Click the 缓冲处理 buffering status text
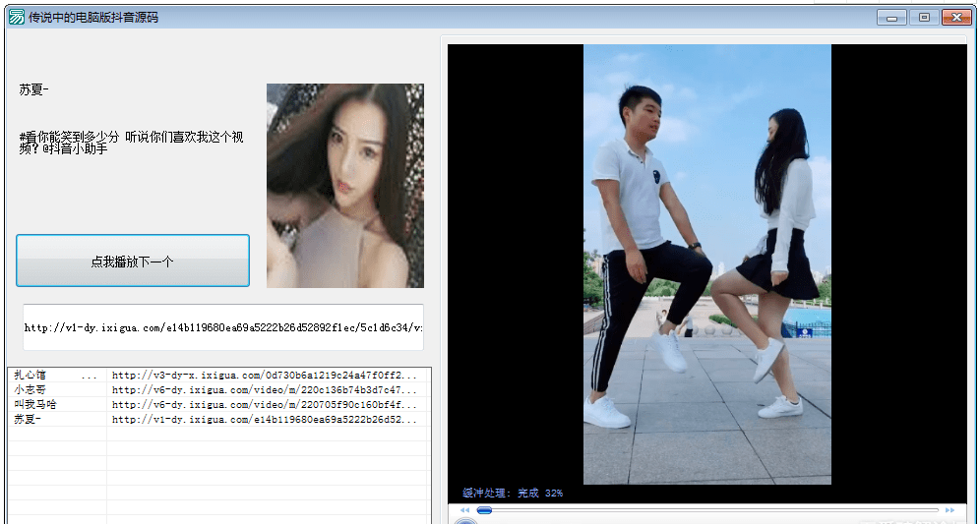Screen dimensions: 980x524 click(512, 493)
